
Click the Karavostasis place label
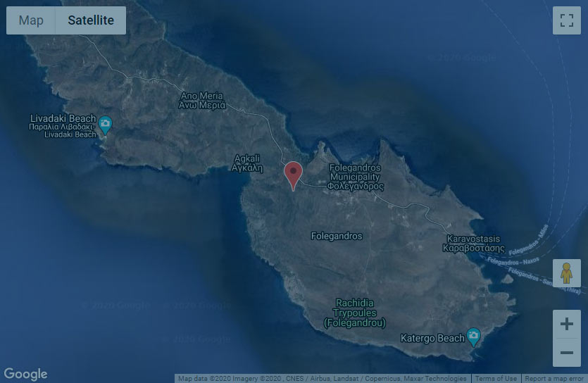click(x=474, y=244)
